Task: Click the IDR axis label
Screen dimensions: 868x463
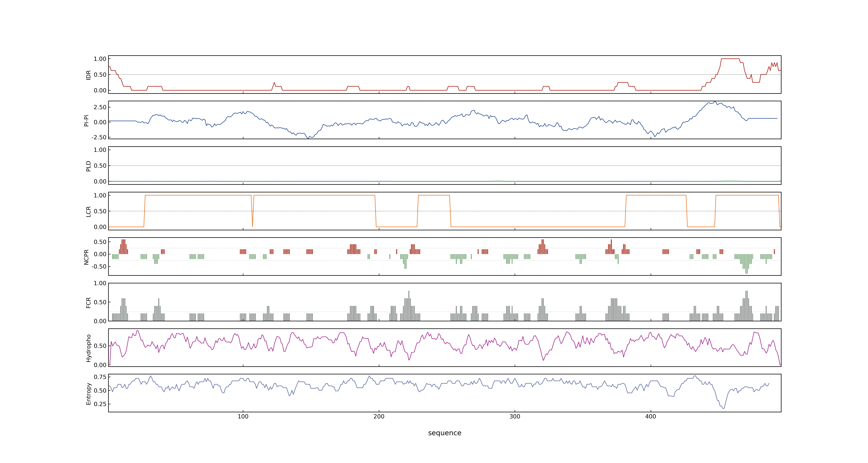Action: click(x=88, y=75)
